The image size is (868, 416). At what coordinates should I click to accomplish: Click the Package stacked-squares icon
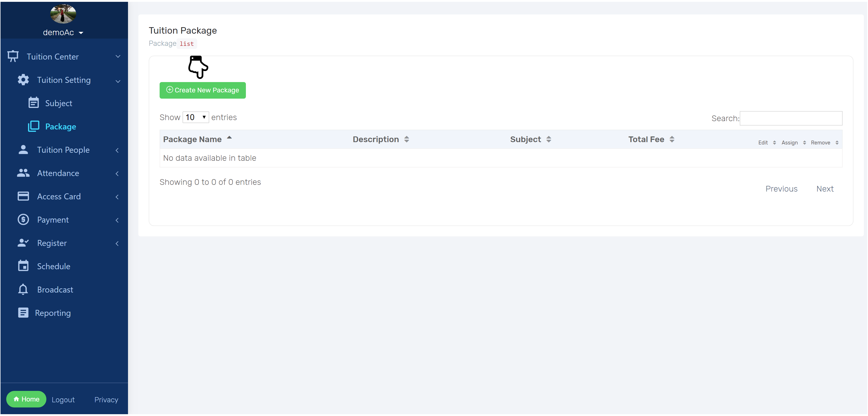(34, 126)
